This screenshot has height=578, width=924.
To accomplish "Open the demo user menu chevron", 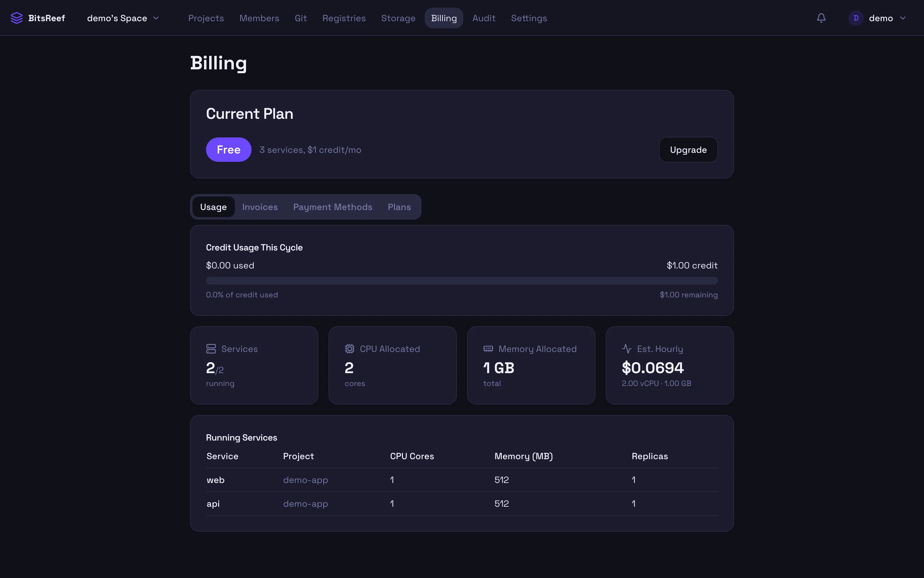I will click(x=903, y=18).
